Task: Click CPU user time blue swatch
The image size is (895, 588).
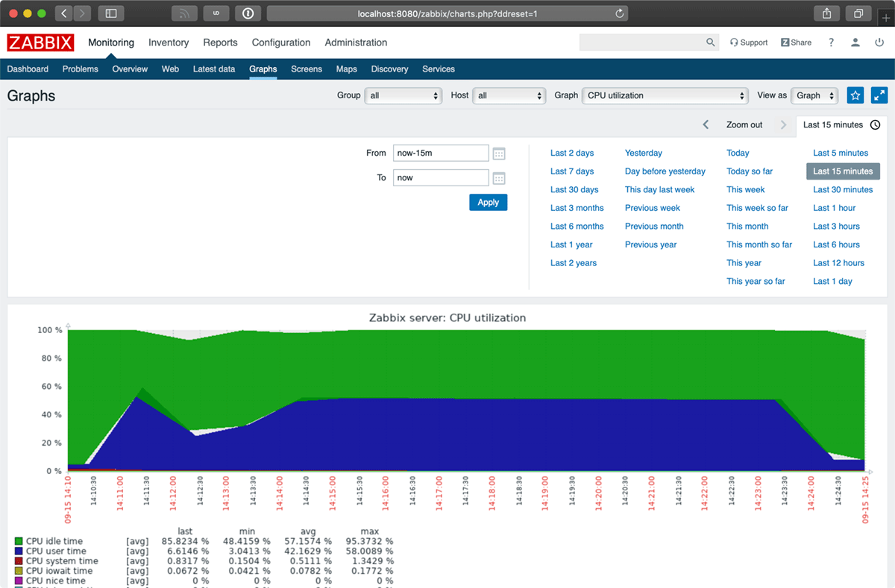Action: pos(19,551)
